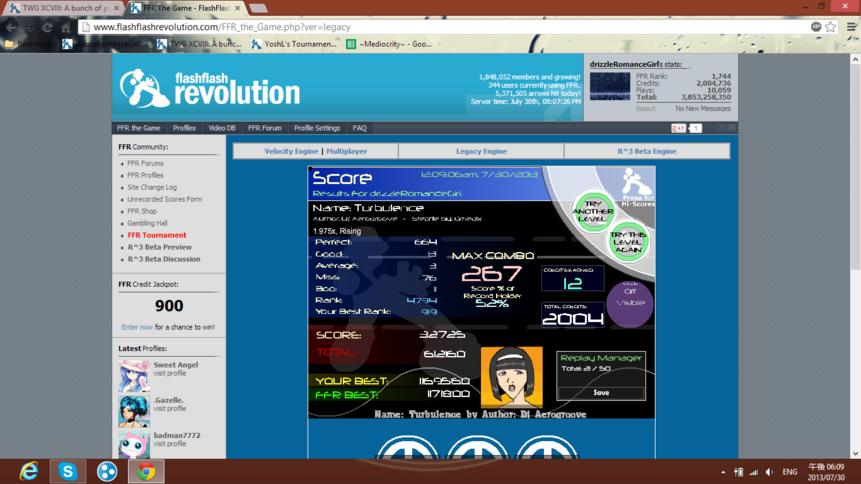Reload the page with the refresh icon
Viewport: 861px width, 484px height.
pos(47,27)
